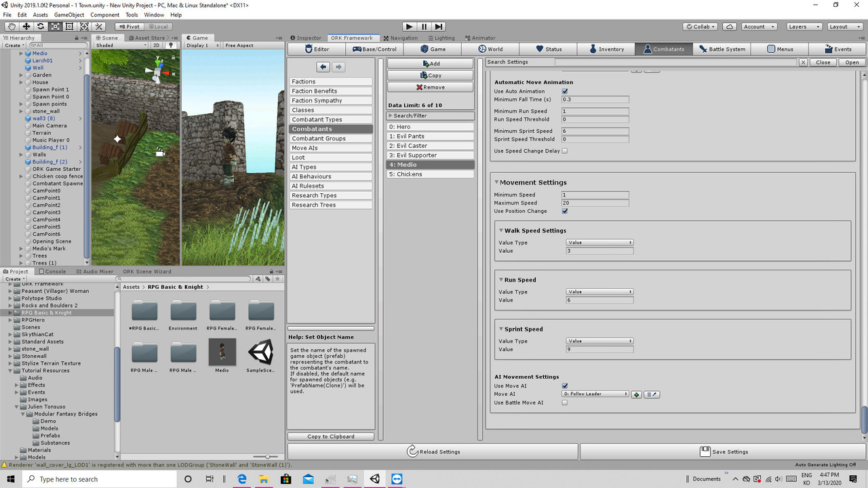Click the green plus icon beside Move AI

636,394
